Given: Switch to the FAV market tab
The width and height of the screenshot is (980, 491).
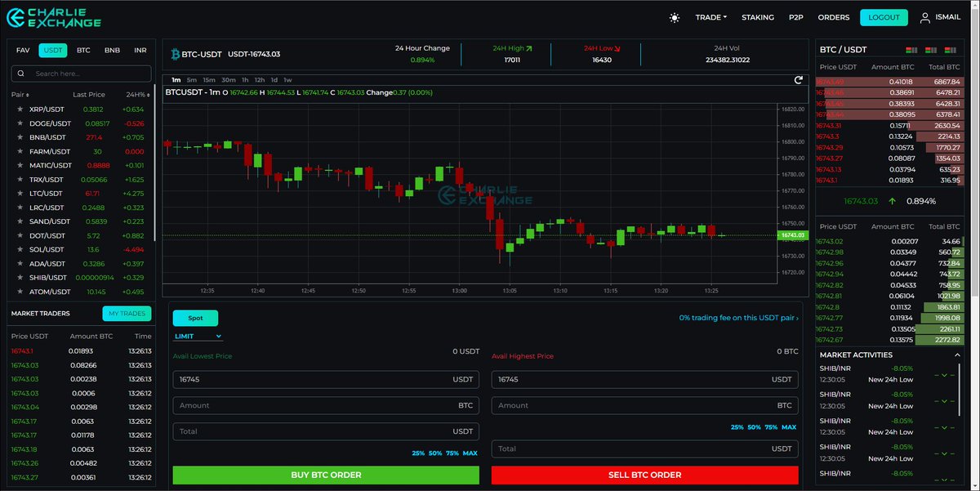Looking at the screenshot, I should 23,51.
